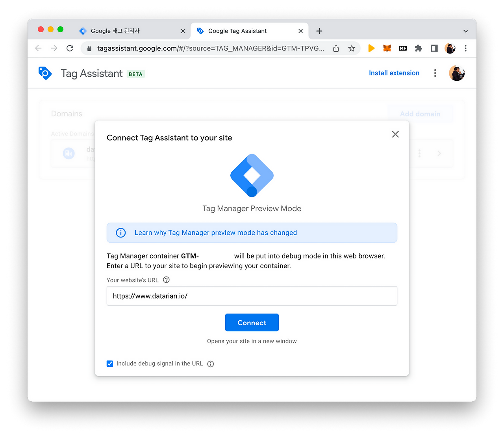Open a new browser tab
The height and width of the screenshot is (438, 504).
point(319,31)
